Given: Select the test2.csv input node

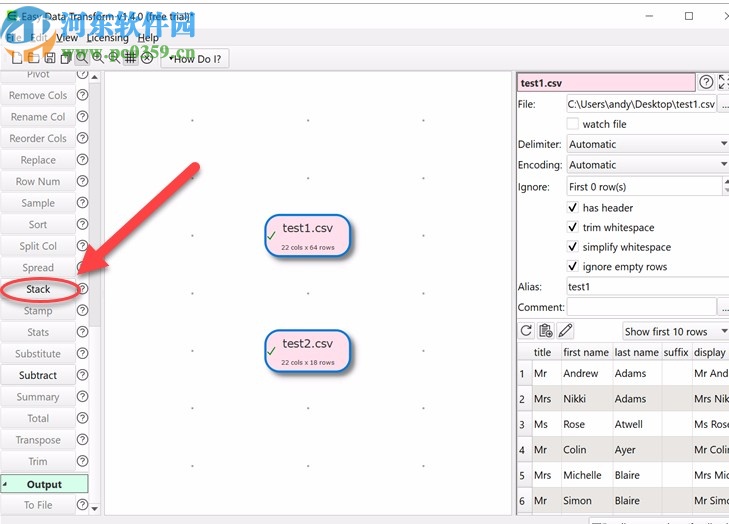Looking at the screenshot, I should (x=307, y=351).
